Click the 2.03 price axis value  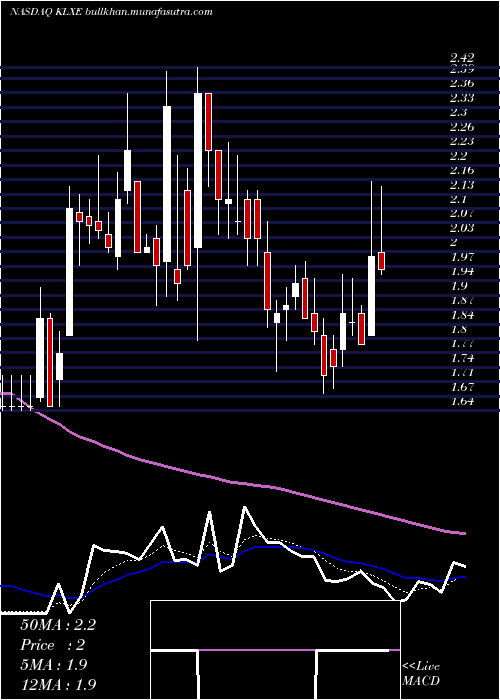[x=462, y=228]
